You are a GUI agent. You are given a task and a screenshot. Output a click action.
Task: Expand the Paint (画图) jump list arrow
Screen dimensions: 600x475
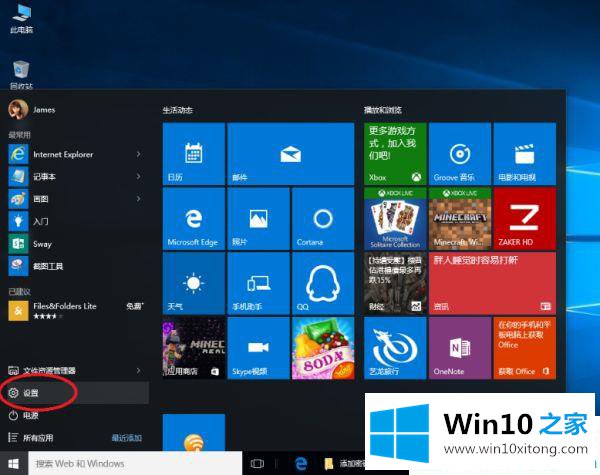(x=139, y=199)
